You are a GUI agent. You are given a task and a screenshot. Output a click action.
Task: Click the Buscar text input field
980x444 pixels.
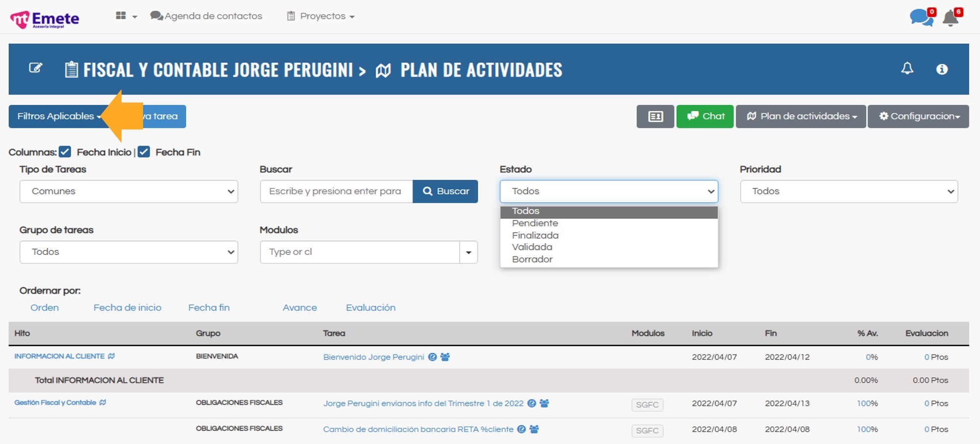[x=336, y=192]
